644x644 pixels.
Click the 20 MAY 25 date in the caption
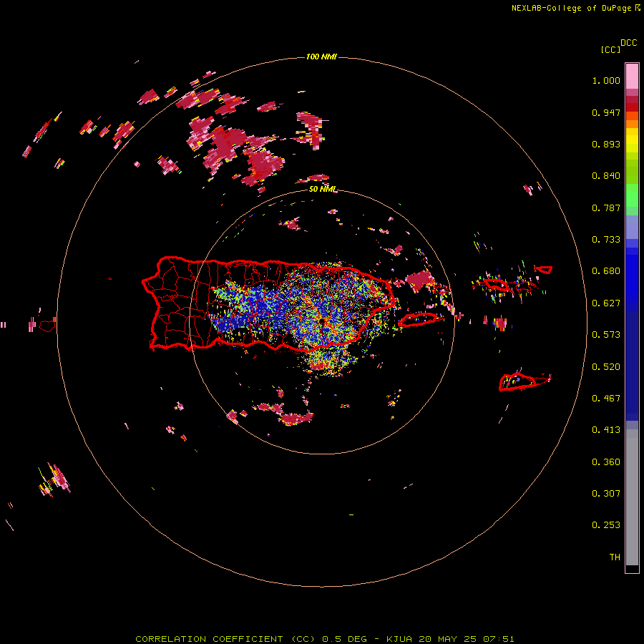pyautogui.click(x=447, y=639)
